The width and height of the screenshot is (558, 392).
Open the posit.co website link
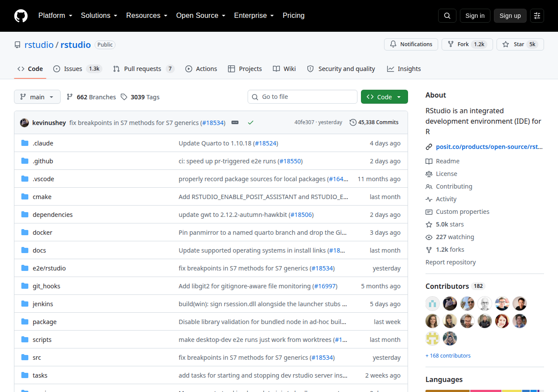[x=489, y=147]
